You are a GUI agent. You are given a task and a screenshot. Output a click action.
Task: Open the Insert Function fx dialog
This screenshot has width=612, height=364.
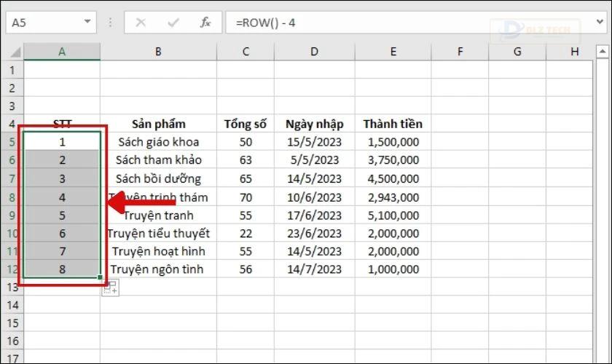click(205, 23)
